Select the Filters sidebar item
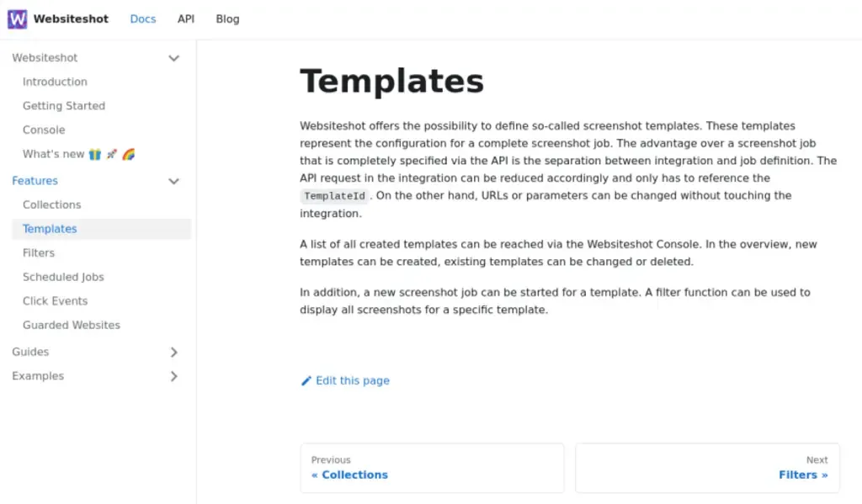The width and height of the screenshot is (862, 504). (x=39, y=252)
